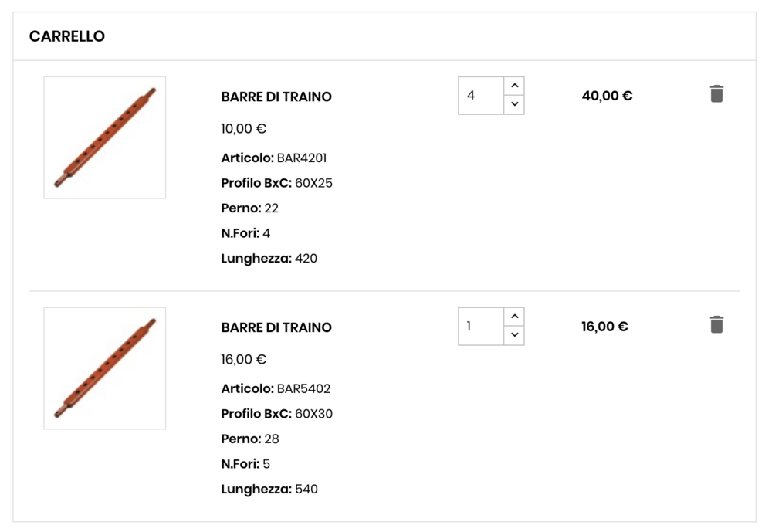Decrease quantity of the BAR5402 item
The width and height of the screenshot is (772, 532).
point(514,335)
